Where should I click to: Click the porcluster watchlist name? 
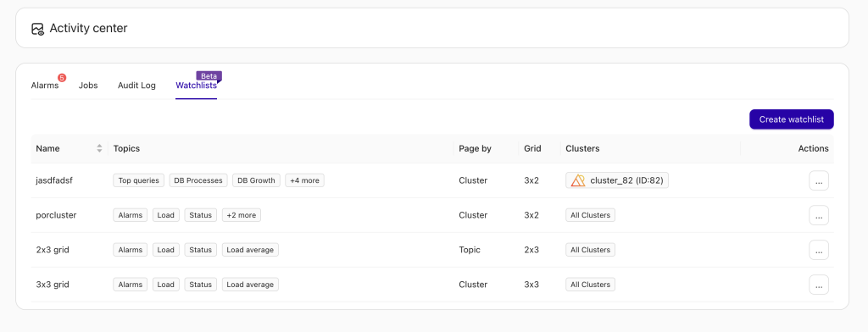(57, 215)
